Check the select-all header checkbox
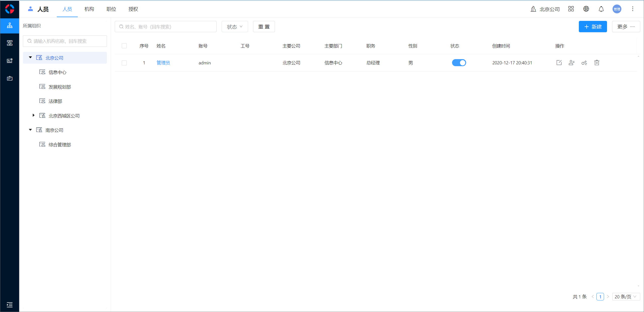Viewport: 644px width, 312px height. pyautogui.click(x=124, y=46)
